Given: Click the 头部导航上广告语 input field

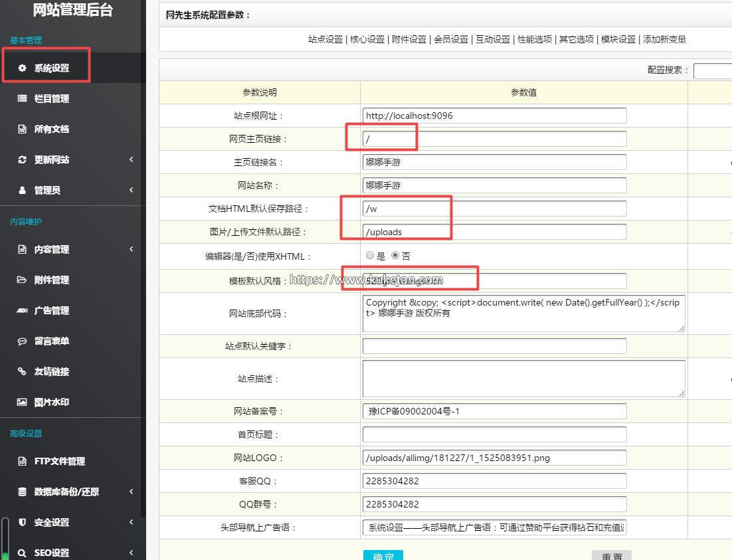Looking at the screenshot, I should click(x=495, y=527).
